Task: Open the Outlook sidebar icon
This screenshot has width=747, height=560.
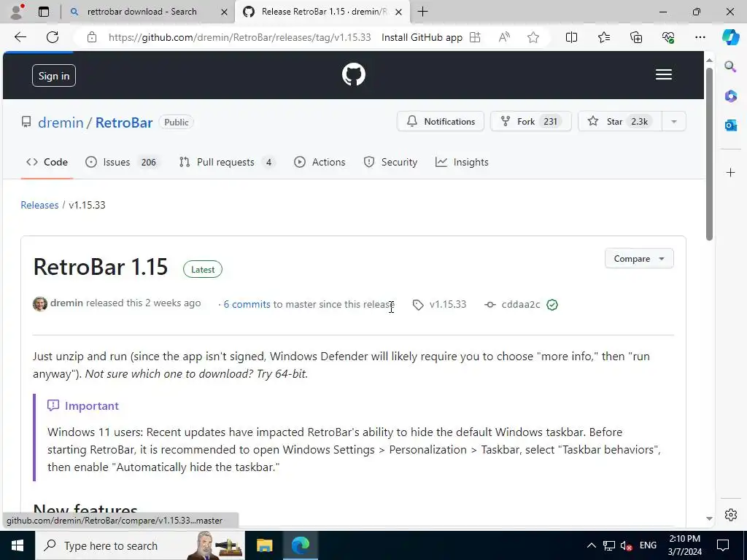Action: 730,125
